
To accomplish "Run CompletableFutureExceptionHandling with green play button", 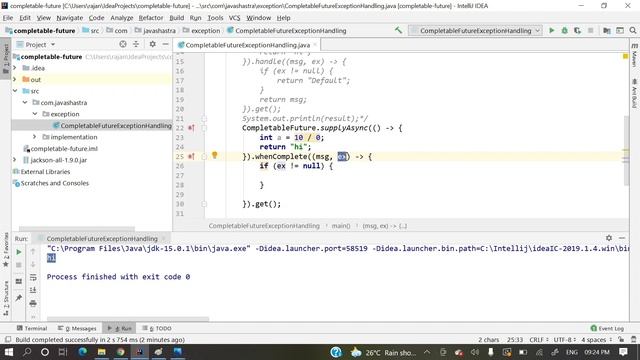I will click(551, 30).
